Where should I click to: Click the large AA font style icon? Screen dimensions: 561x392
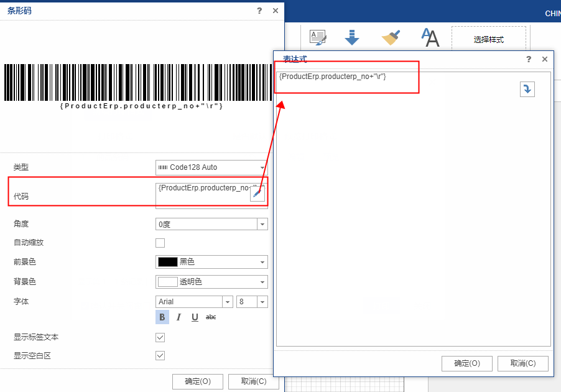click(x=430, y=37)
